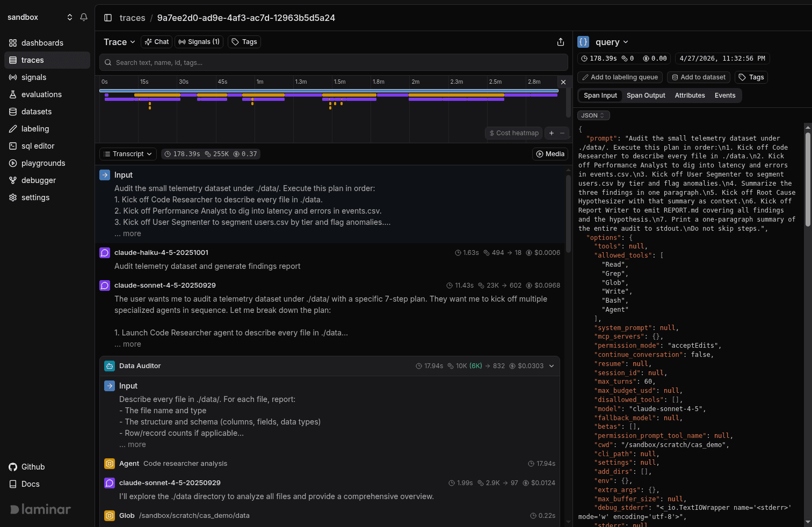Toggle the Cost heatmap

pyautogui.click(x=514, y=133)
